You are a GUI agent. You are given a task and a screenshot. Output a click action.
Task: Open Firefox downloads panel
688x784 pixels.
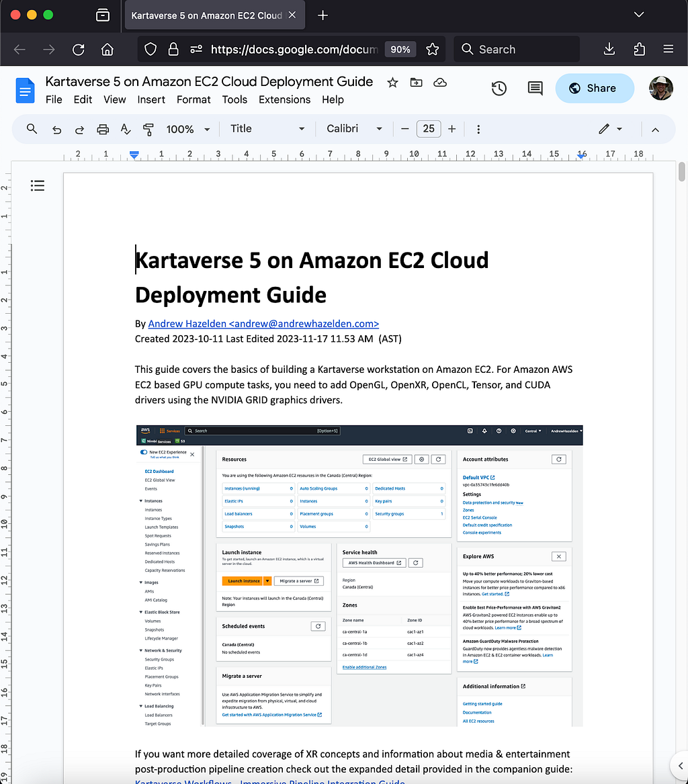609,49
